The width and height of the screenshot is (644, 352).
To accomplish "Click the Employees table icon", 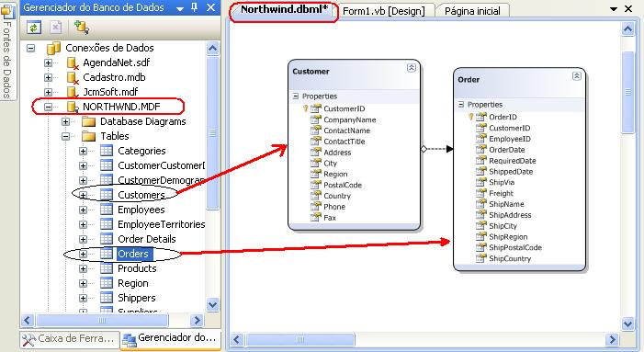I will pyautogui.click(x=107, y=210).
